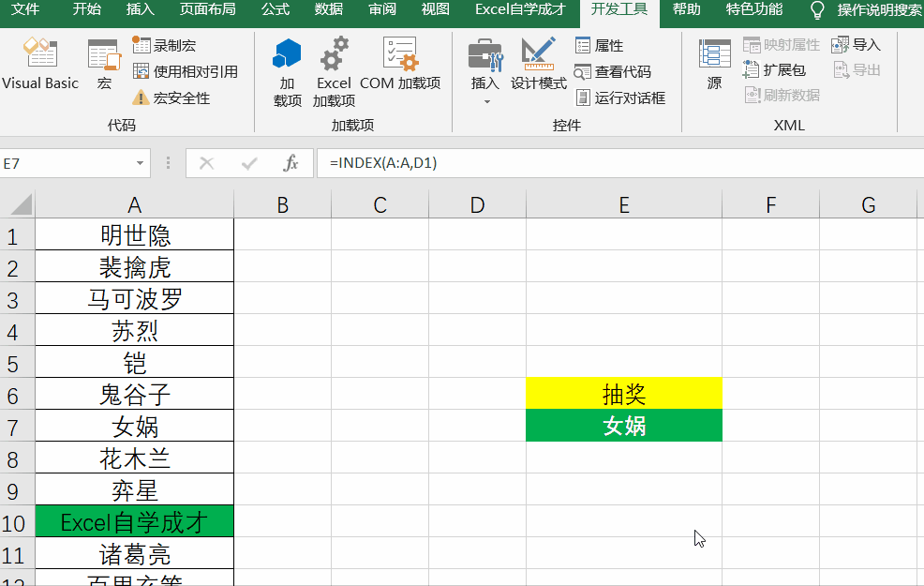This screenshot has height=586, width=924.
Task: Select green cell E7 showing 女娲
Action: pos(623,425)
